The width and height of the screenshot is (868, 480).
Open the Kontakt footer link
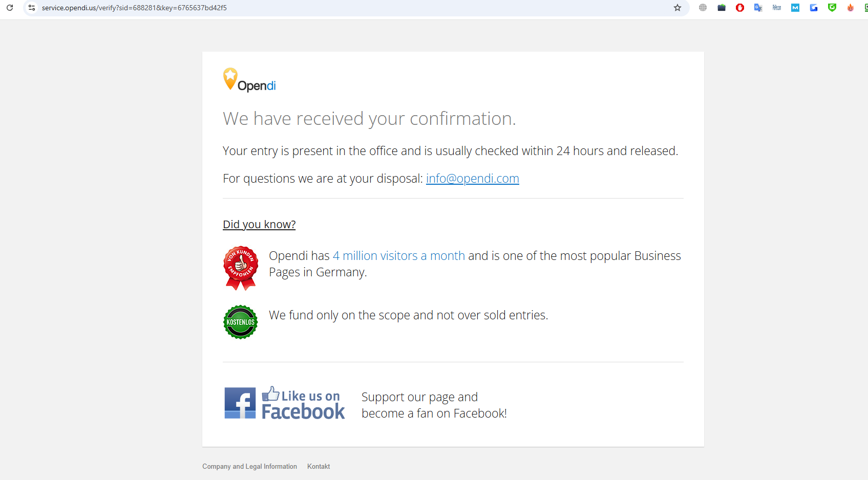[x=319, y=467]
